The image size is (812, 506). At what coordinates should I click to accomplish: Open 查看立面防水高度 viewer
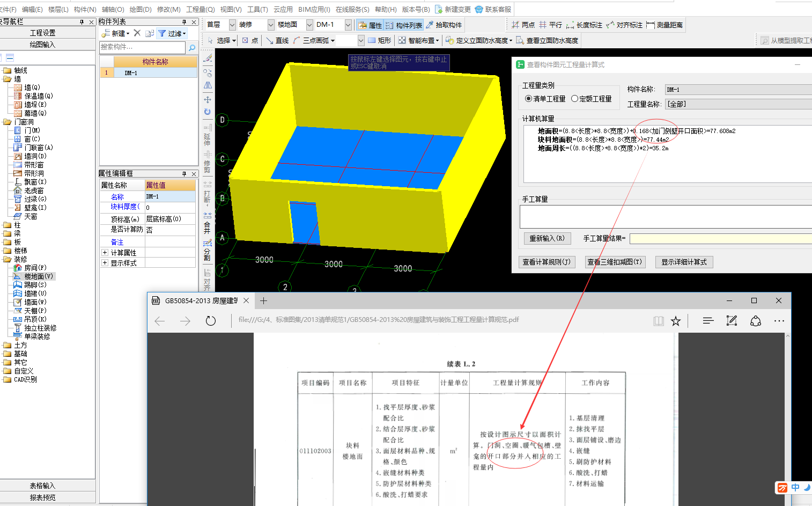coord(548,40)
